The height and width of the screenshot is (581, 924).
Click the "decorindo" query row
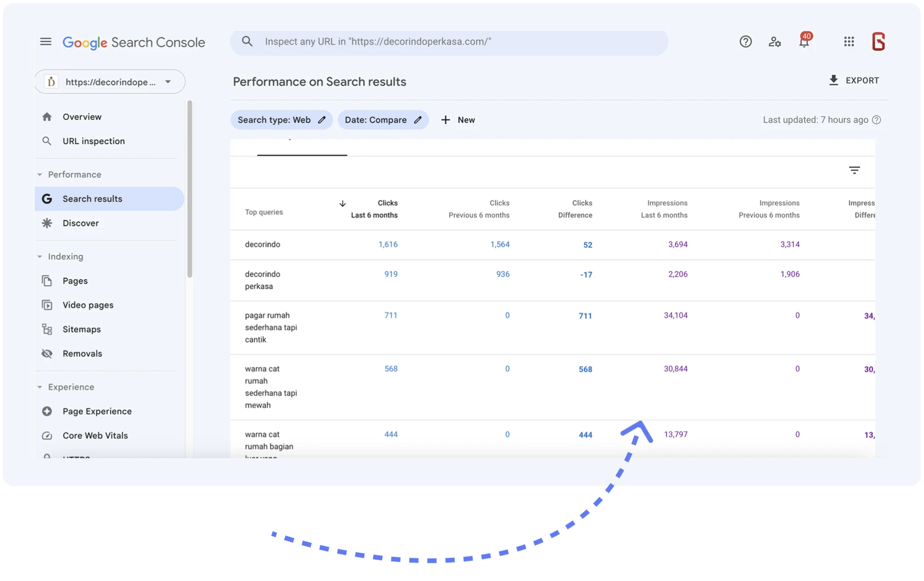(553, 245)
